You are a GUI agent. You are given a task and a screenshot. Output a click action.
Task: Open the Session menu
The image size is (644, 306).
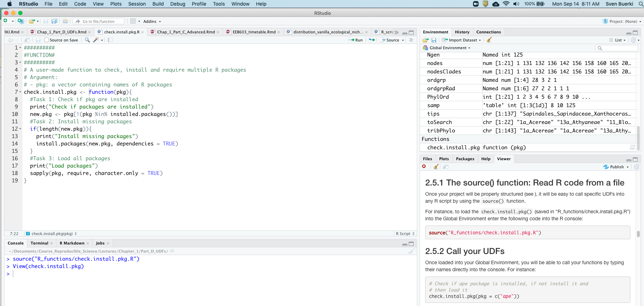coord(137,4)
